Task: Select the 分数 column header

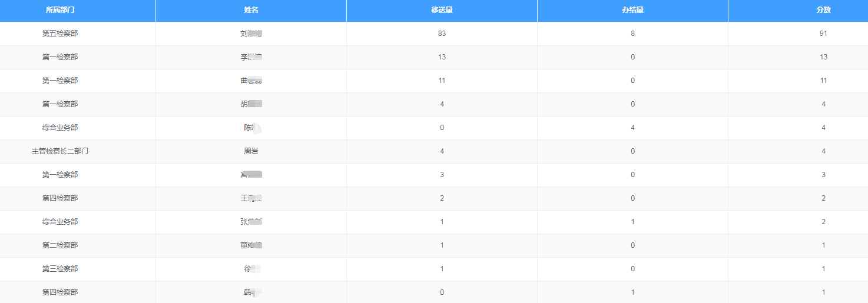Action: click(823, 10)
